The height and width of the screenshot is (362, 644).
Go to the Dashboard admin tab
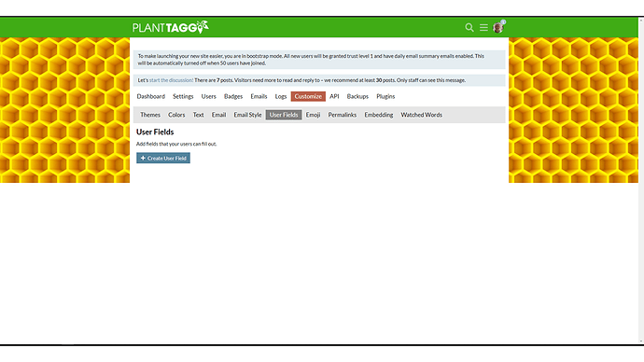click(x=150, y=96)
